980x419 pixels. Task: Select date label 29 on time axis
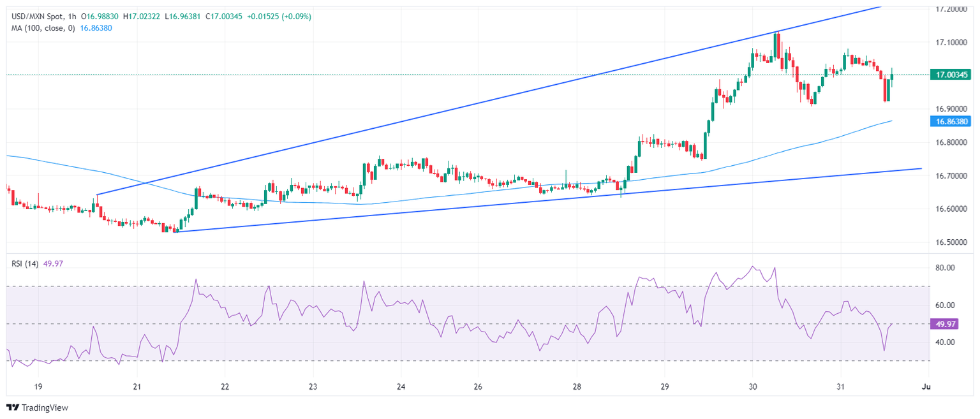664,386
